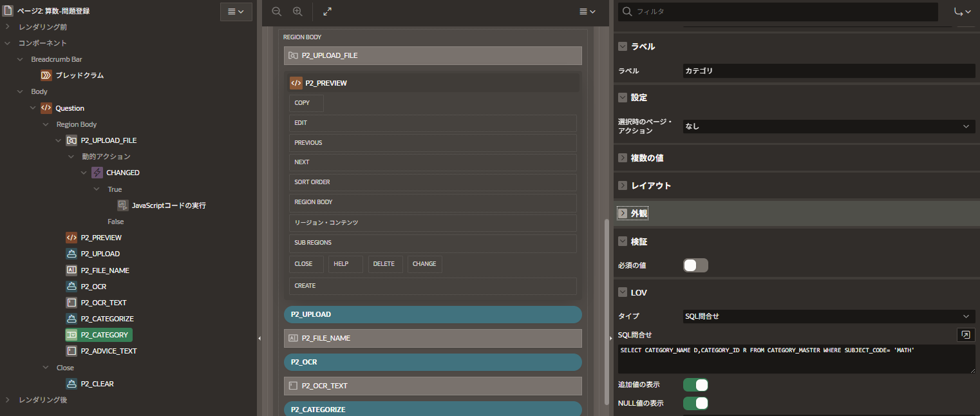Viewport: 980px width, 416px height.
Task: Click P2_UPLOAD_FILE icon in layout canvas
Action: point(293,56)
